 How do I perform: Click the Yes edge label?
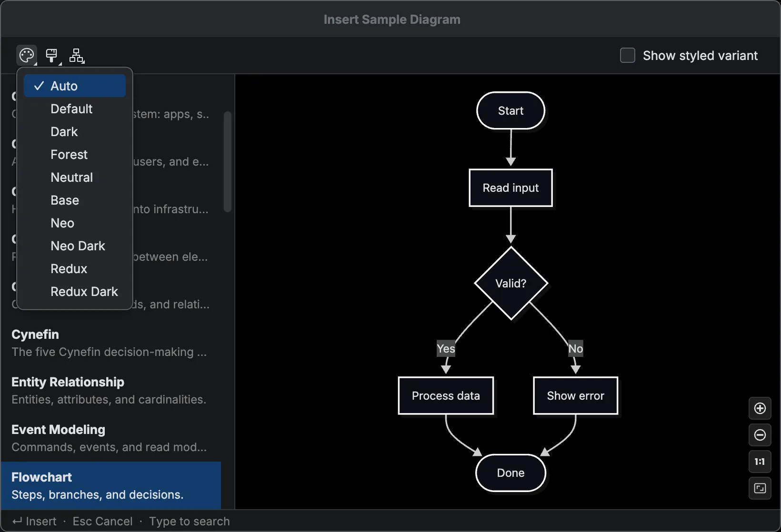coord(446,349)
